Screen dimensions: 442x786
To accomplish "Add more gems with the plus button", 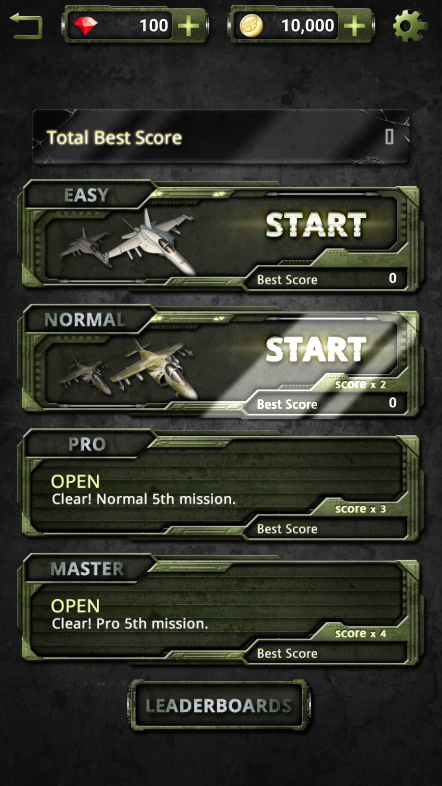I will [x=188, y=26].
